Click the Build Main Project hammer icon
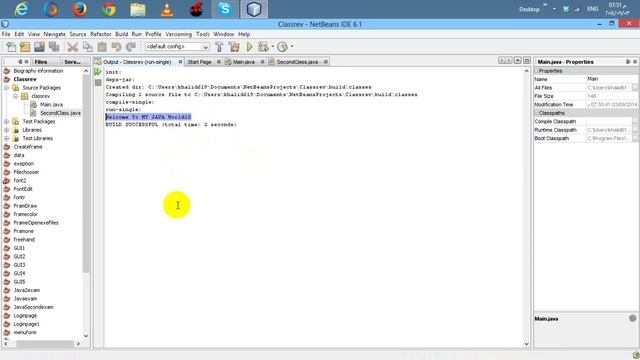640x360 pixels. tap(219, 47)
